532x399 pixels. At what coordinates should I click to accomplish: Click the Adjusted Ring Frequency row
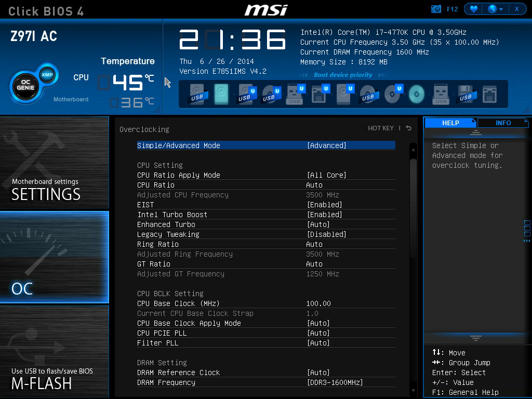(x=266, y=254)
